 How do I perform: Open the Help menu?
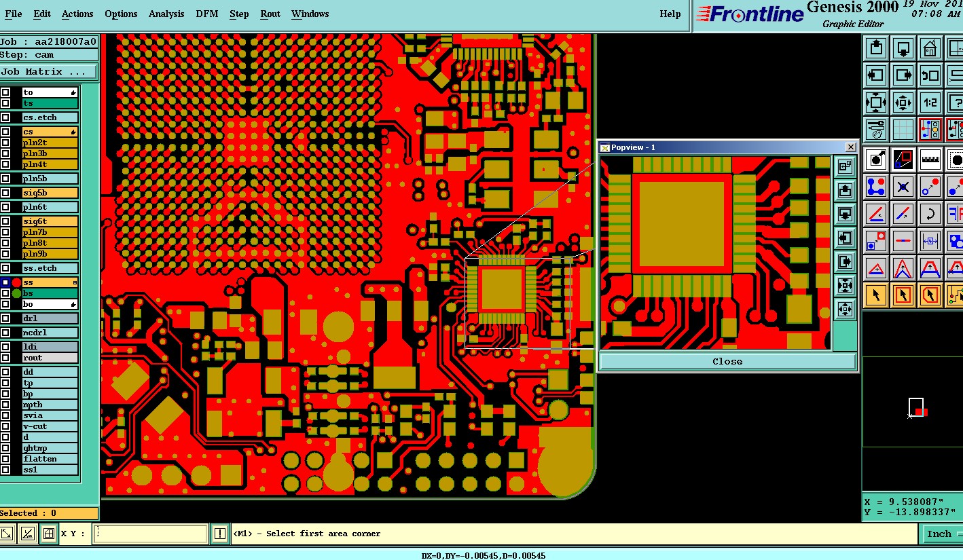(670, 14)
